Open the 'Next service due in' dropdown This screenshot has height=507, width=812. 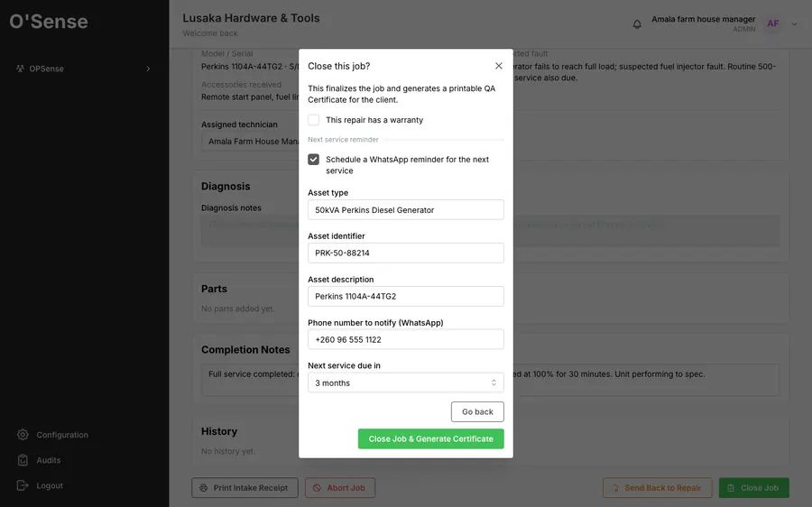pos(405,383)
